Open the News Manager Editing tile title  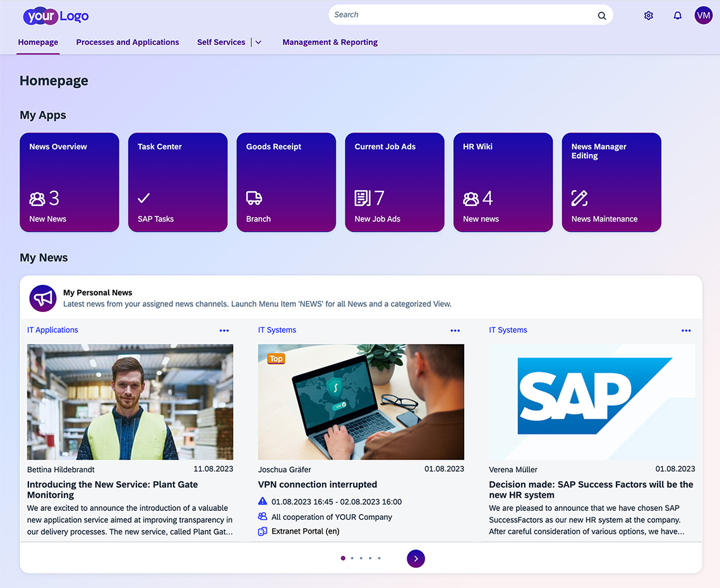click(599, 151)
